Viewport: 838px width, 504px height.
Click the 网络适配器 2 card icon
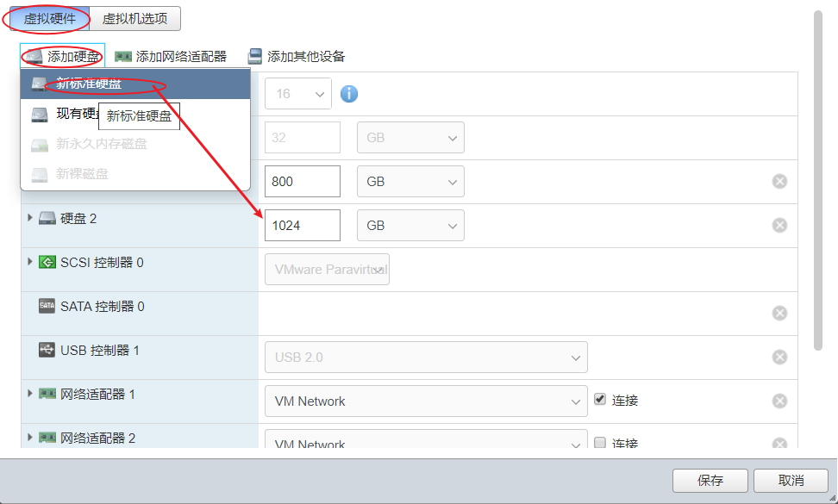click(x=47, y=438)
